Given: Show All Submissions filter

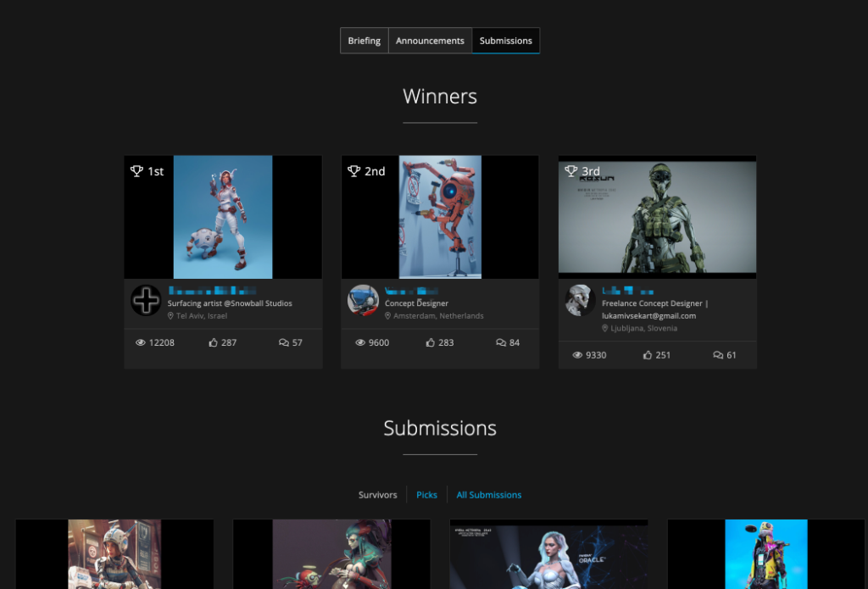Looking at the screenshot, I should [x=489, y=495].
